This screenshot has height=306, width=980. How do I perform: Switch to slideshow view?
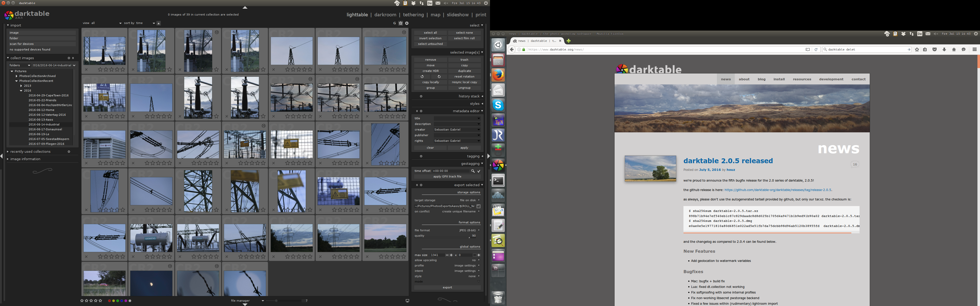(x=457, y=15)
